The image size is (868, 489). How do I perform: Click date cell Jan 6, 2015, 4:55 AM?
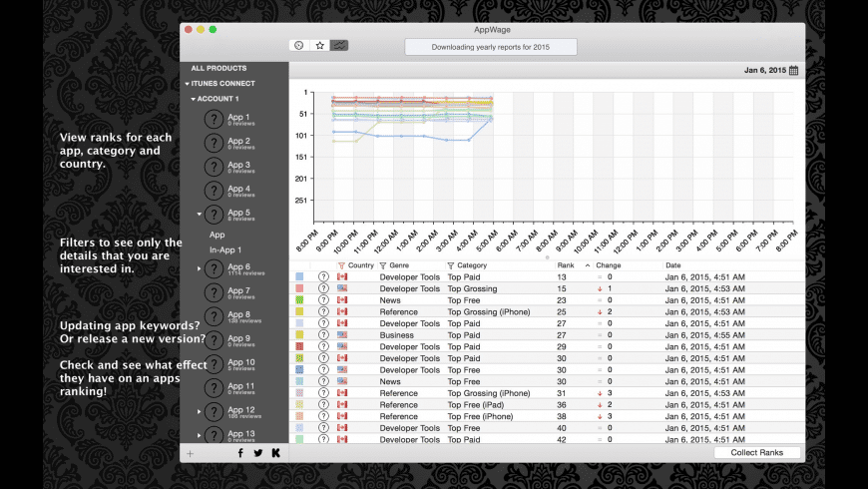click(x=704, y=335)
